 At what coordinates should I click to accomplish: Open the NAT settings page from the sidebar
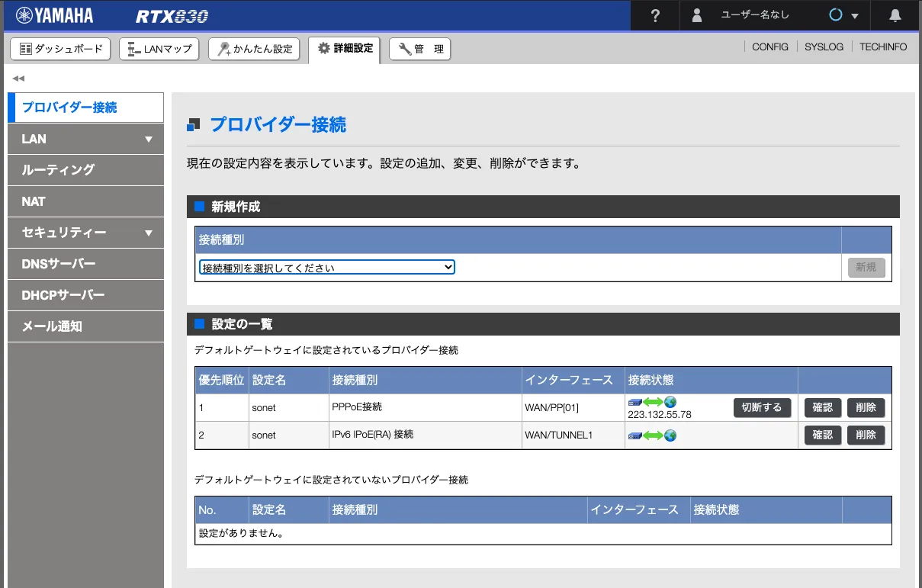click(x=85, y=201)
